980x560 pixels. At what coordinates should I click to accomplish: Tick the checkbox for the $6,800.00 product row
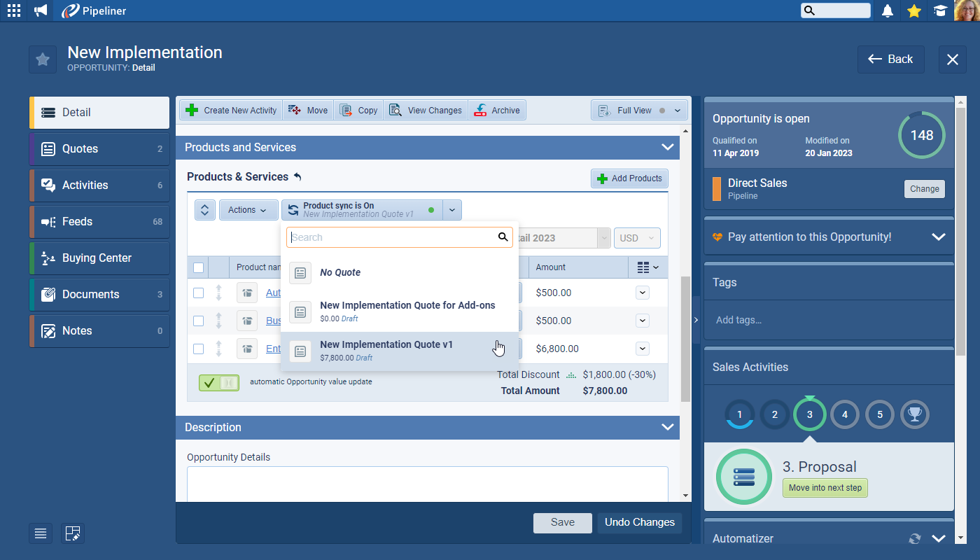coord(198,349)
